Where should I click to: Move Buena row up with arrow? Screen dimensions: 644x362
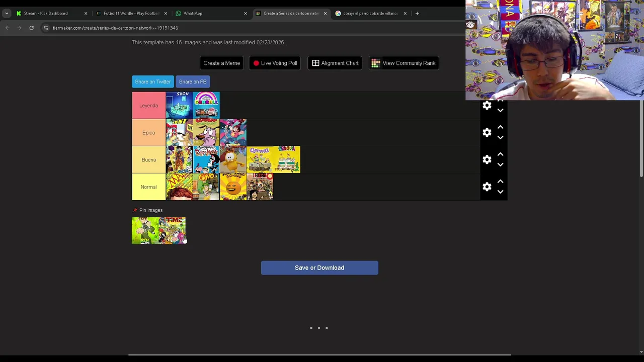[x=500, y=155]
